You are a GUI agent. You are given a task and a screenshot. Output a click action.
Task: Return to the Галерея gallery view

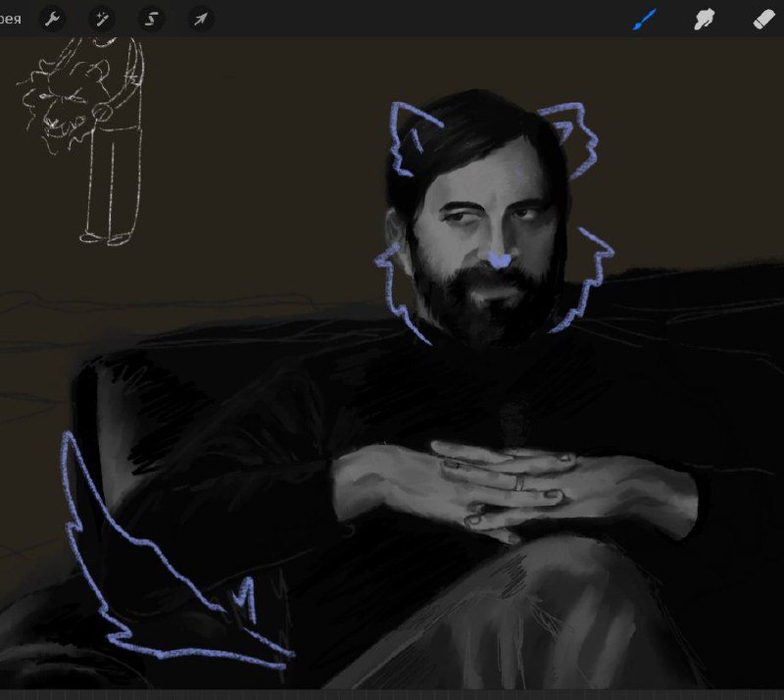point(10,20)
